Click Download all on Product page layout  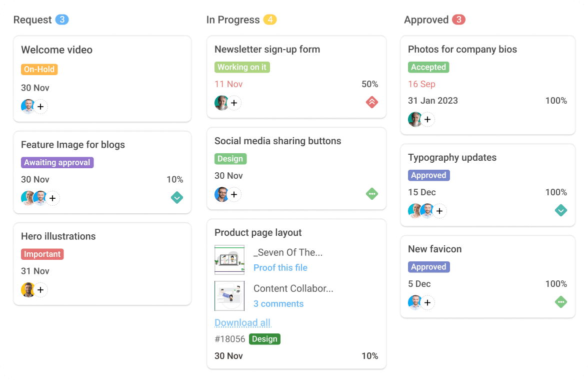pos(242,322)
